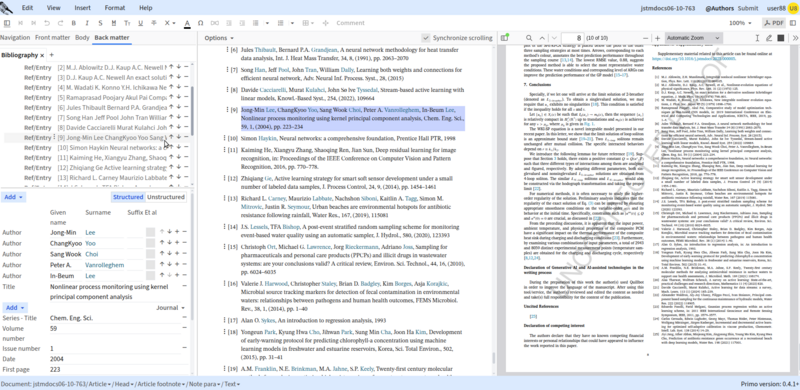Image resolution: width=800 pixels, height=390 pixels.
Task: Switch reference to Unstructured mode
Action: pyautogui.click(x=166, y=197)
